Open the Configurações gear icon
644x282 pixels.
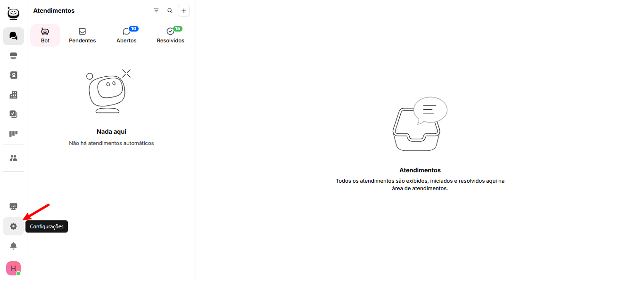(13, 226)
